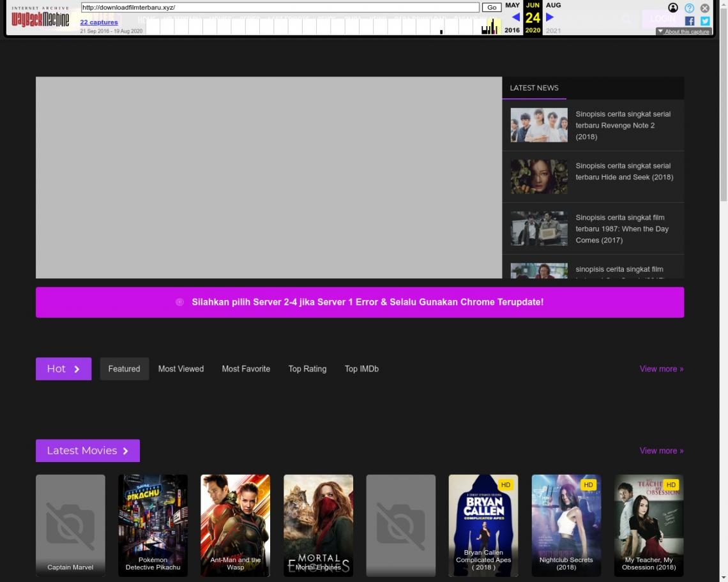
Task: Open the Wayback user account icon
Action: 672,8
